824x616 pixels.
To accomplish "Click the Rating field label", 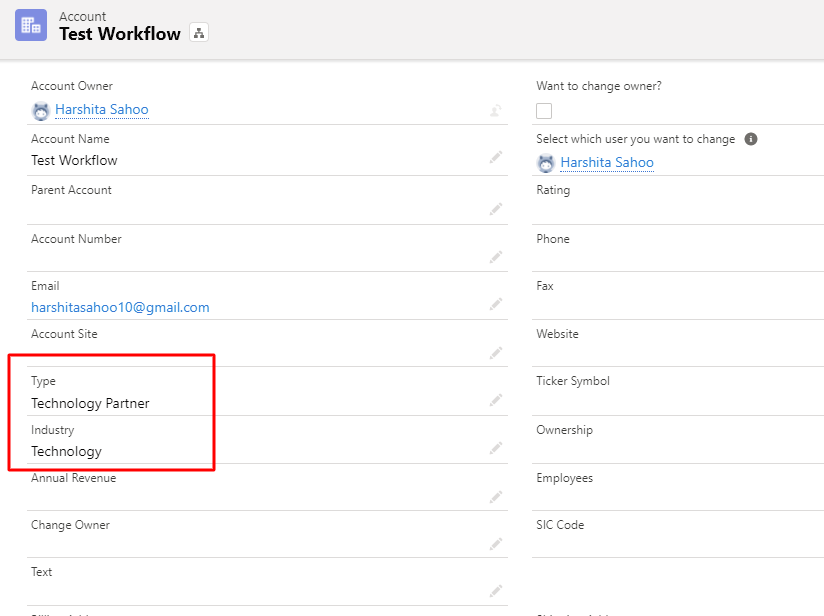I will (553, 190).
